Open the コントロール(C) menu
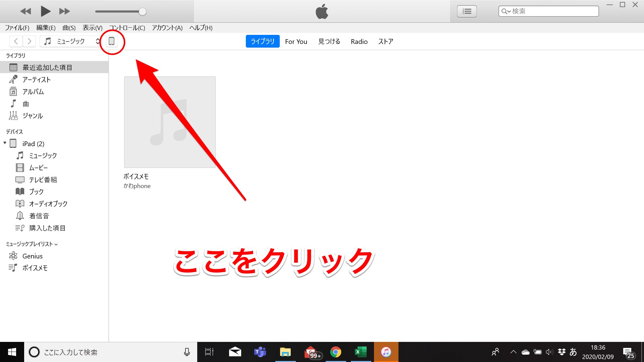This screenshot has height=362, width=644. pyautogui.click(x=127, y=28)
